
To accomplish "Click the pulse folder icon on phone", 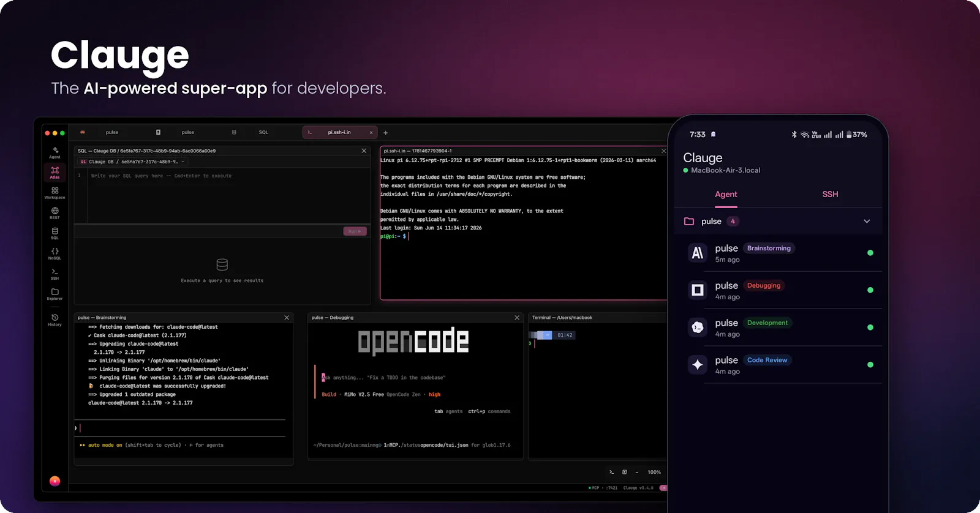I will (689, 221).
